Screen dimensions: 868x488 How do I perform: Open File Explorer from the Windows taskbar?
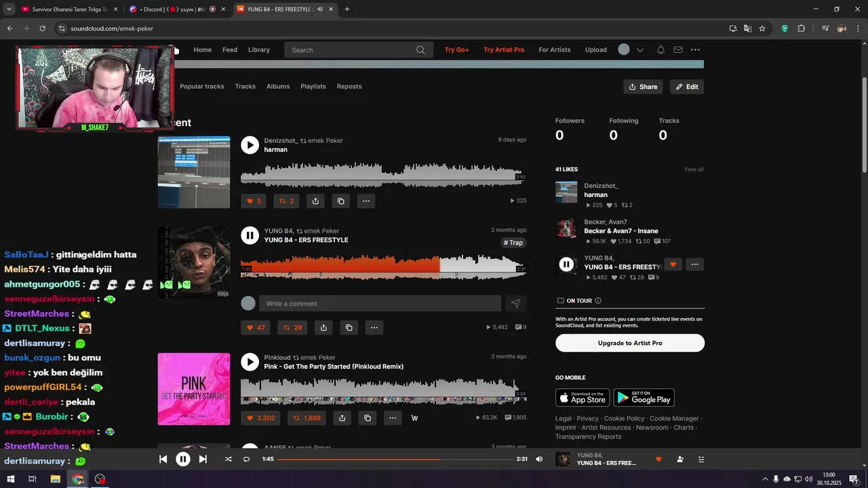coord(56,479)
